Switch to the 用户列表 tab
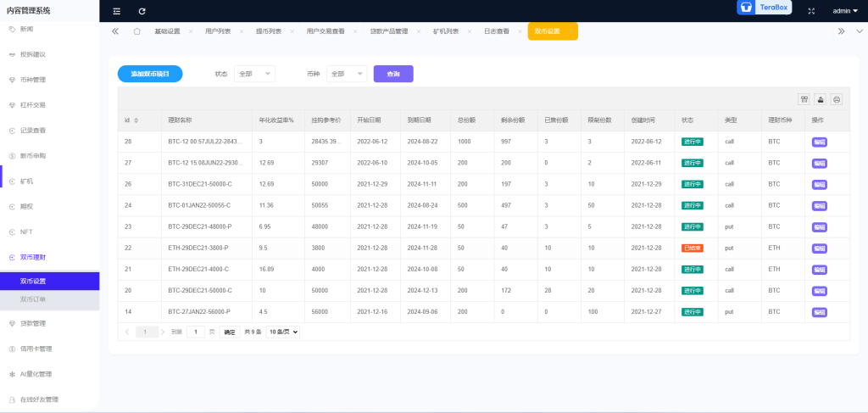This screenshot has height=413, width=868. pyautogui.click(x=218, y=31)
